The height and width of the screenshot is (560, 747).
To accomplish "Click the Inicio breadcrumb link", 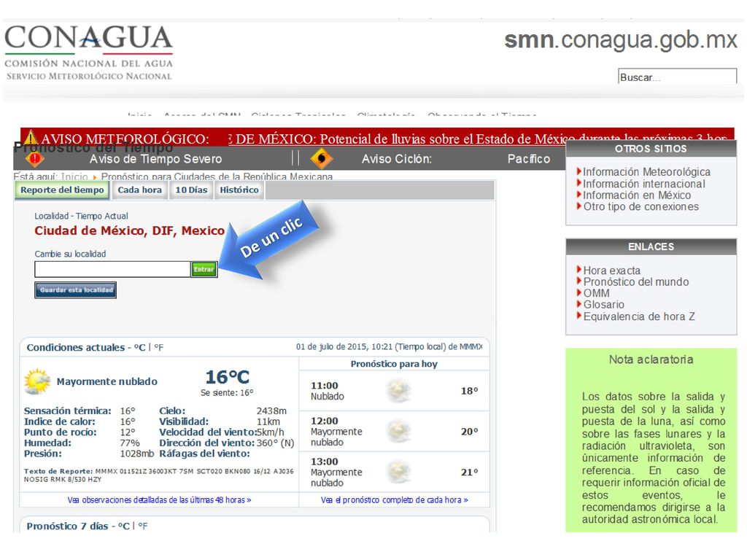I will coord(74,176).
